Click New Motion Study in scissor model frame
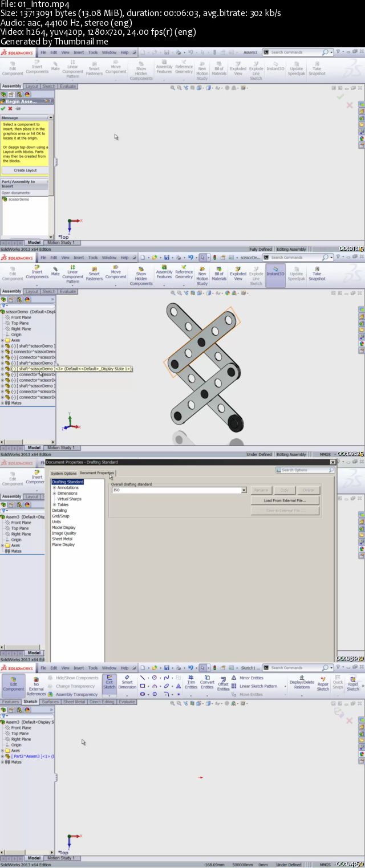 pos(202,274)
